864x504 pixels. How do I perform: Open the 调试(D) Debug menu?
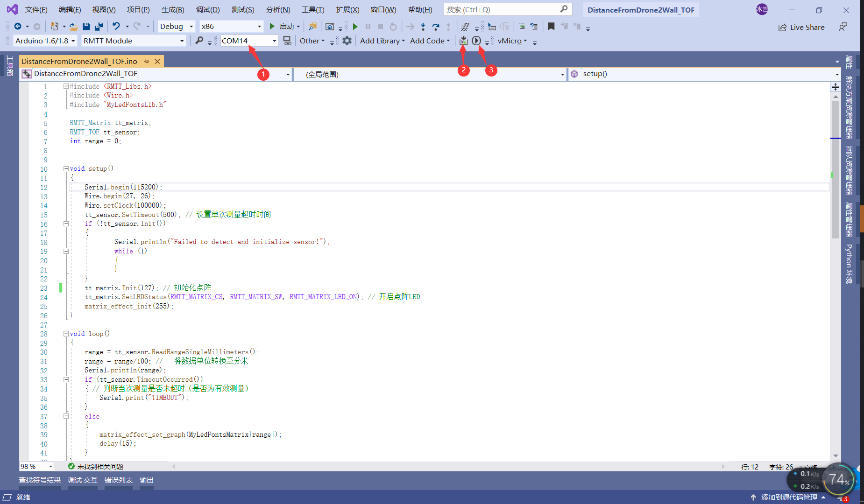pos(208,9)
